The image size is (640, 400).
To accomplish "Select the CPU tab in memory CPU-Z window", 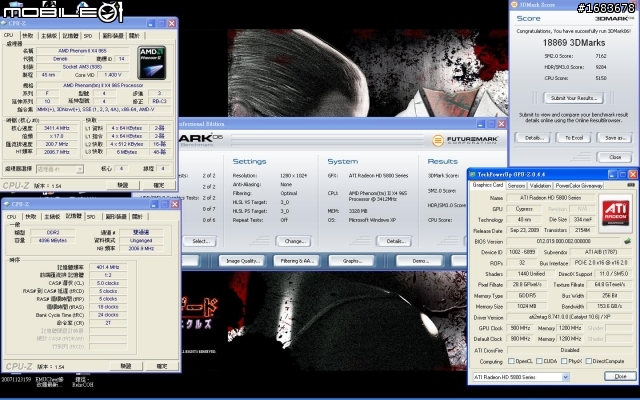I will tap(11, 217).
